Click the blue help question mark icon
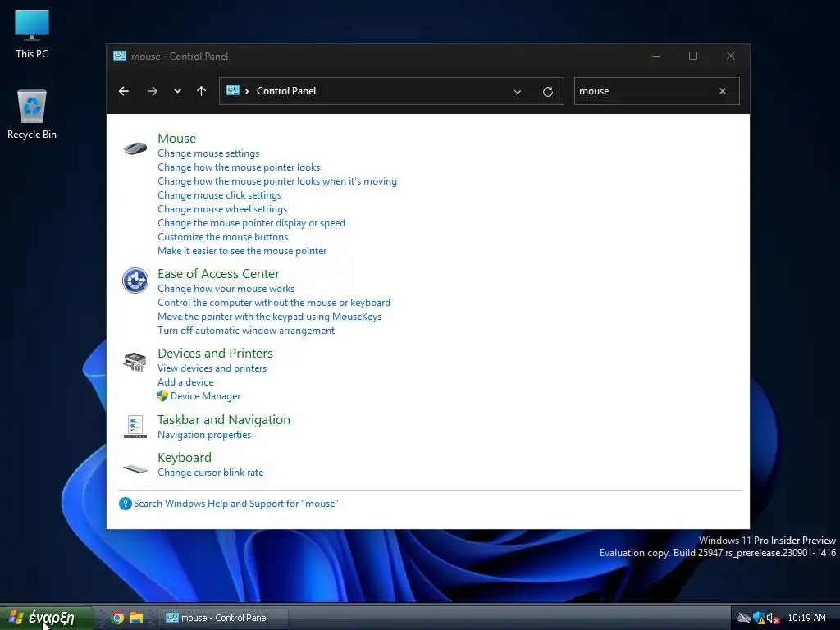The image size is (840, 630). coord(125,504)
